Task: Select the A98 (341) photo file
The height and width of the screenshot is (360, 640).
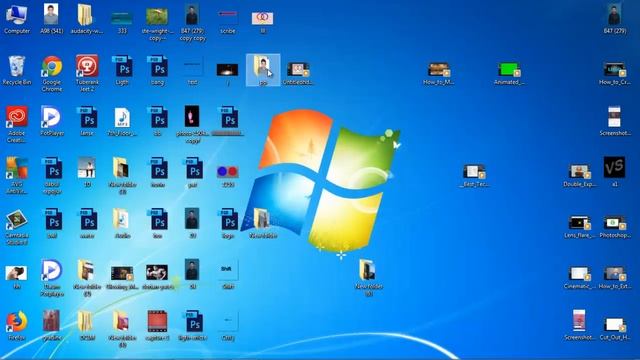Action: pyautogui.click(x=52, y=19)
